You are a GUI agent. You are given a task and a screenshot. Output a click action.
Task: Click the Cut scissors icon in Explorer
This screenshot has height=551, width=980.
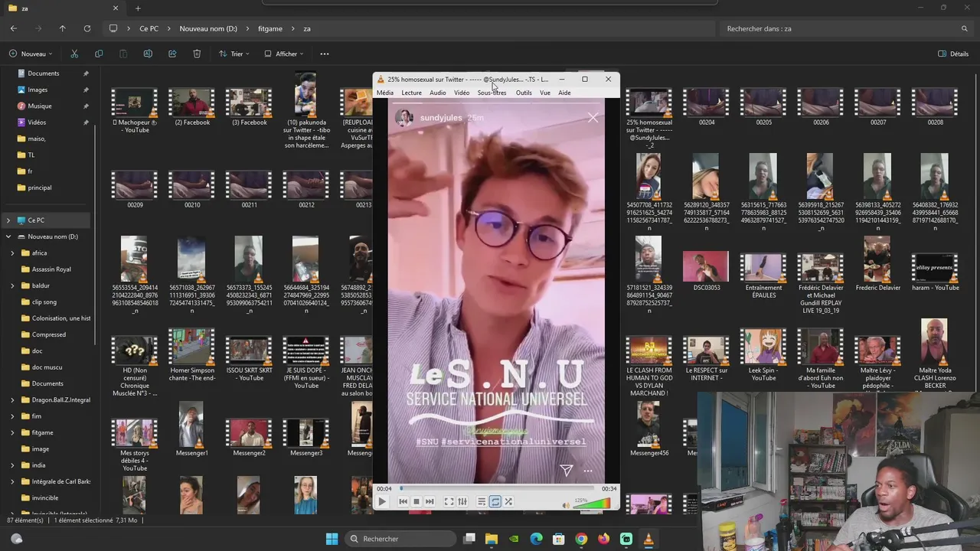74,54
